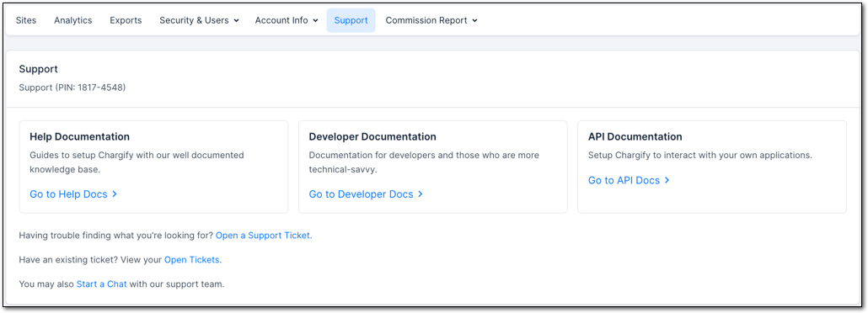Screen dimensions: 868x313
Task: Expand the Account Info dropdown
Action: pos(287,20)
